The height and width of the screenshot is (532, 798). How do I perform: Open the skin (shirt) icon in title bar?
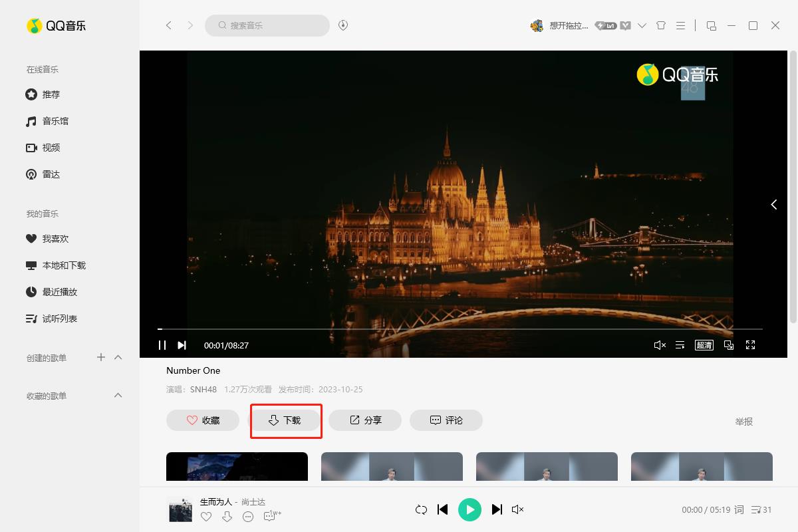pos(660,25)
